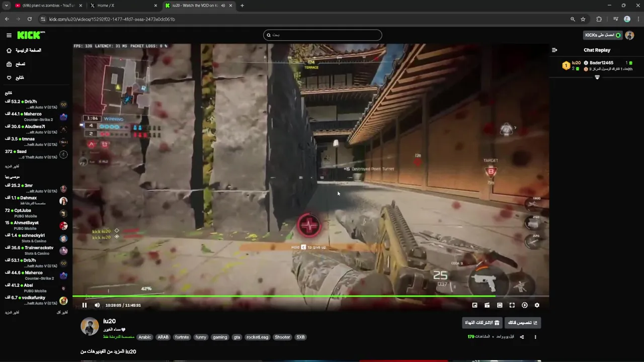644x362 pixels.
Task: Click vodkafunky avatar in sidebar
Action: 63,301
